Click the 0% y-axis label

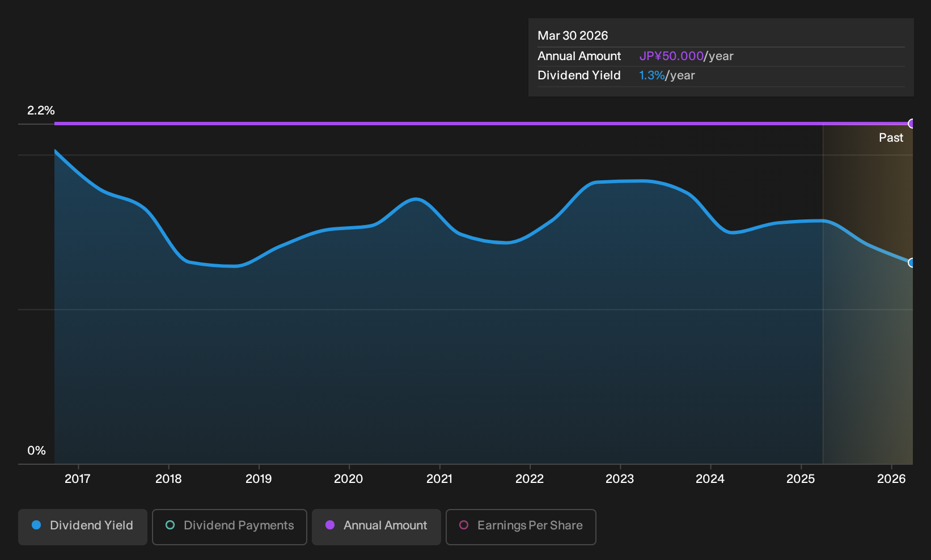click(36, 451)
